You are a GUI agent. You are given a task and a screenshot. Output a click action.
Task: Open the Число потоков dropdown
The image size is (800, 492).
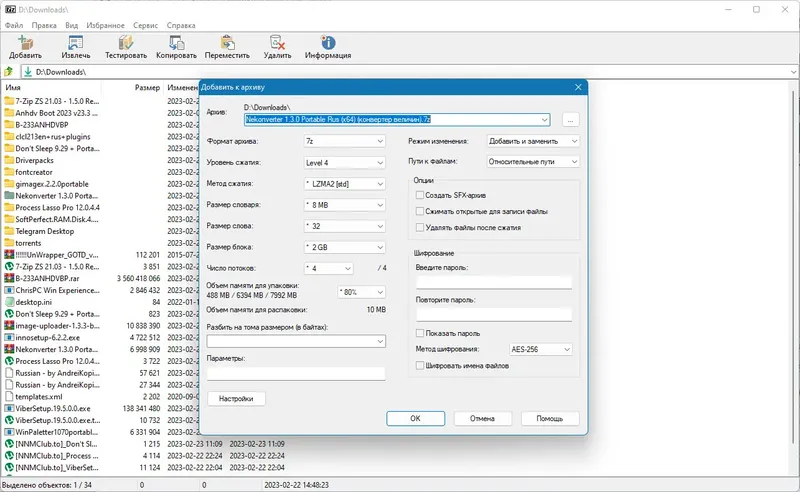tap(328, 268)
